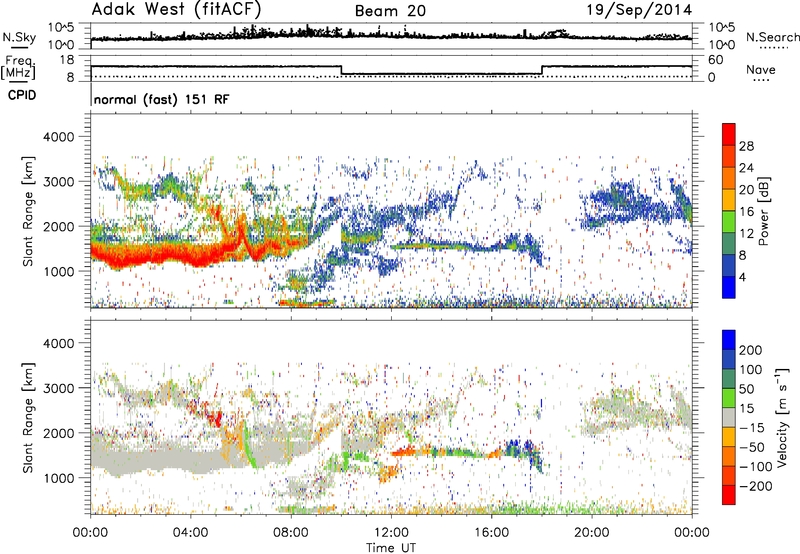Click the velocity panel 'Slant Range [km]' label
800x554 pixels.
coord(28,417)
